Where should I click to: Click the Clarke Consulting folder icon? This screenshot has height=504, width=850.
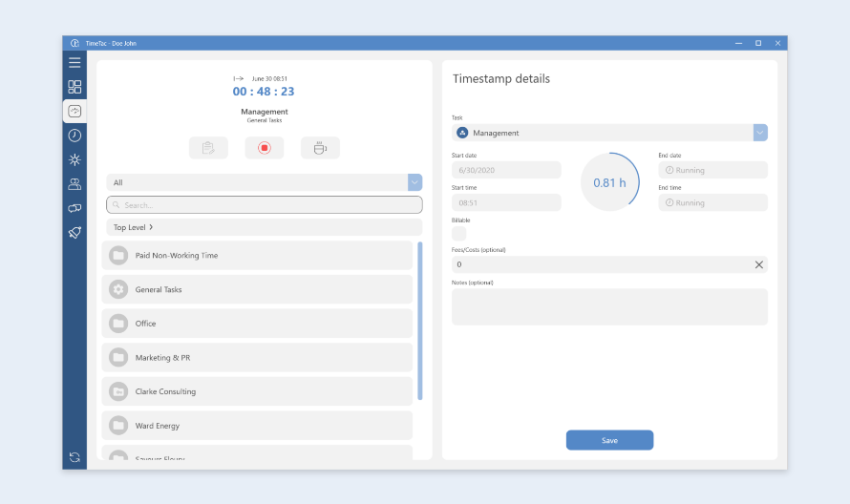click(118, 391)
